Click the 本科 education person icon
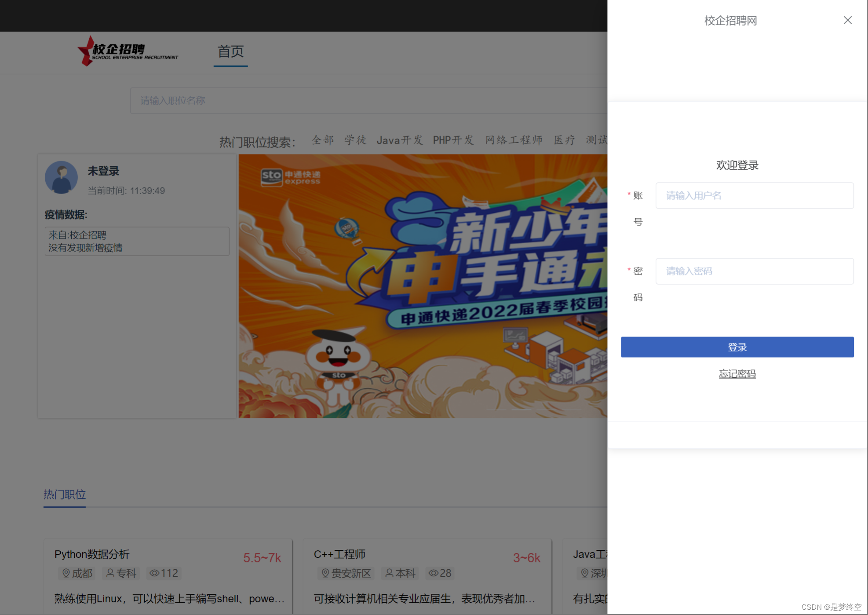 pyautogui.click(x=390, y=573)
